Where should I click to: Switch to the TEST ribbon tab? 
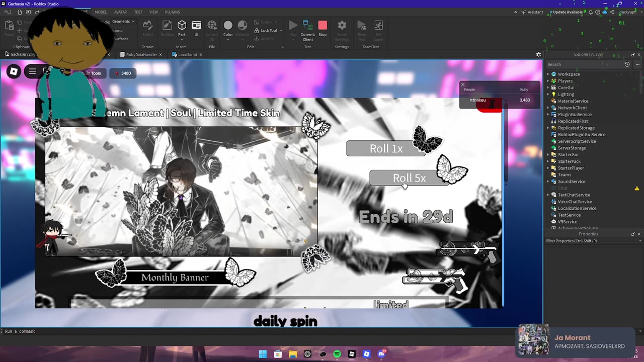point(138,12)
